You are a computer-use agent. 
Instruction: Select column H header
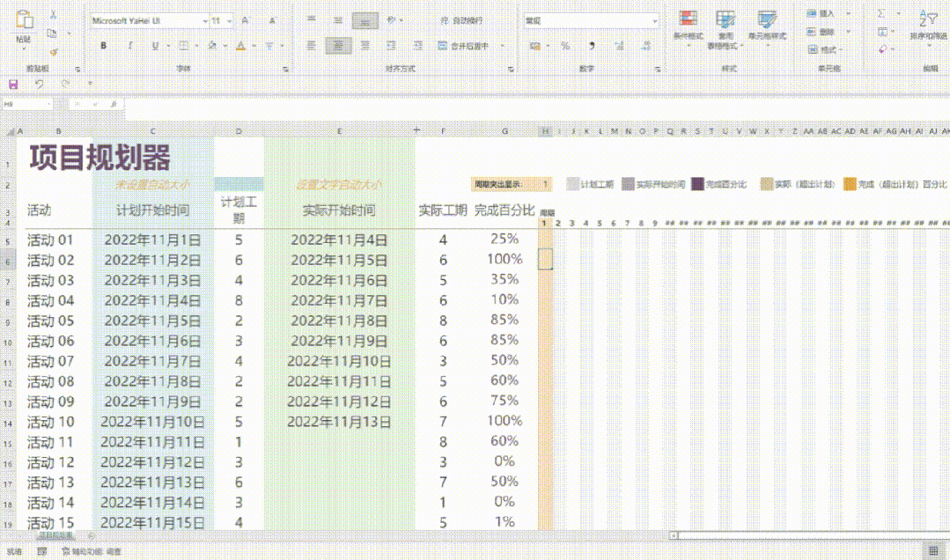pyautogui.click(x=545, y=131)
